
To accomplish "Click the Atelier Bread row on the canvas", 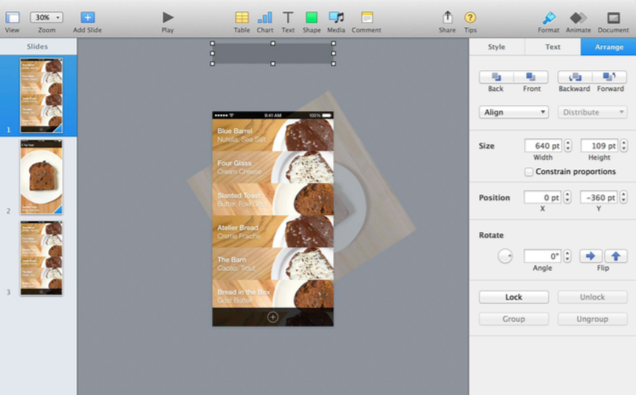I will tap(273, 232).
